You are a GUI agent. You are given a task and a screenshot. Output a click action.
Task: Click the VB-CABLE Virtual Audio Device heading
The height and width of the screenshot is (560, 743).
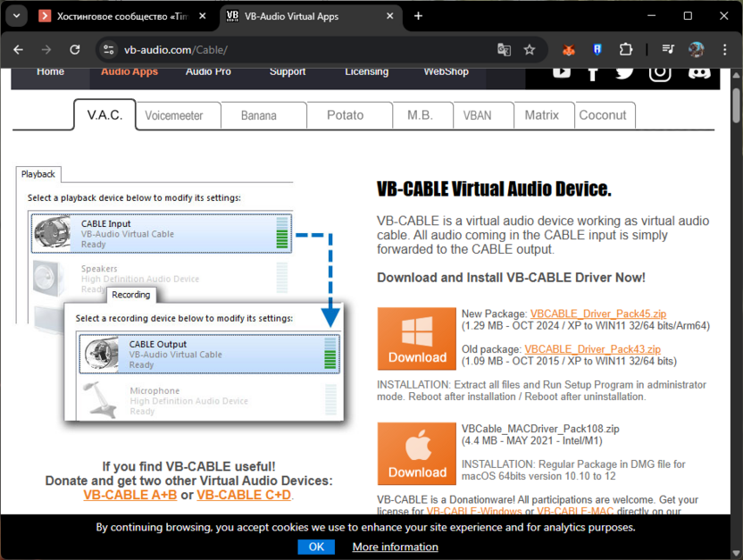click(x=494, y=189)
